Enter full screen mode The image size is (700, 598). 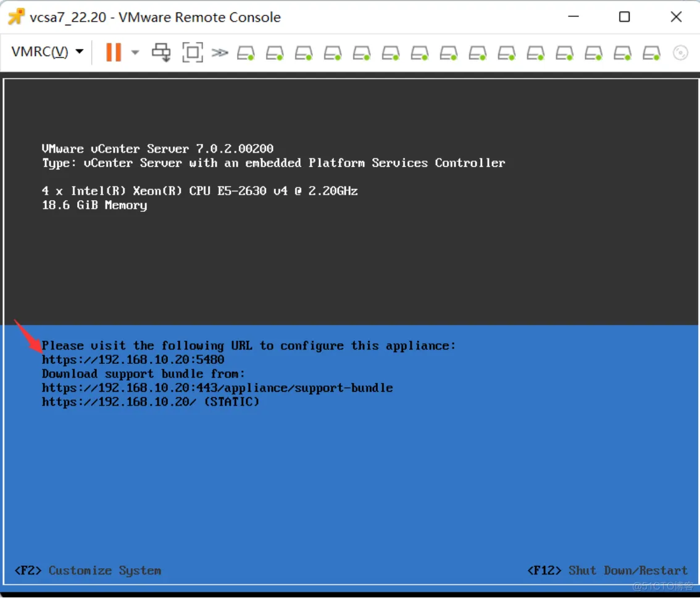(x=193, y=53)
